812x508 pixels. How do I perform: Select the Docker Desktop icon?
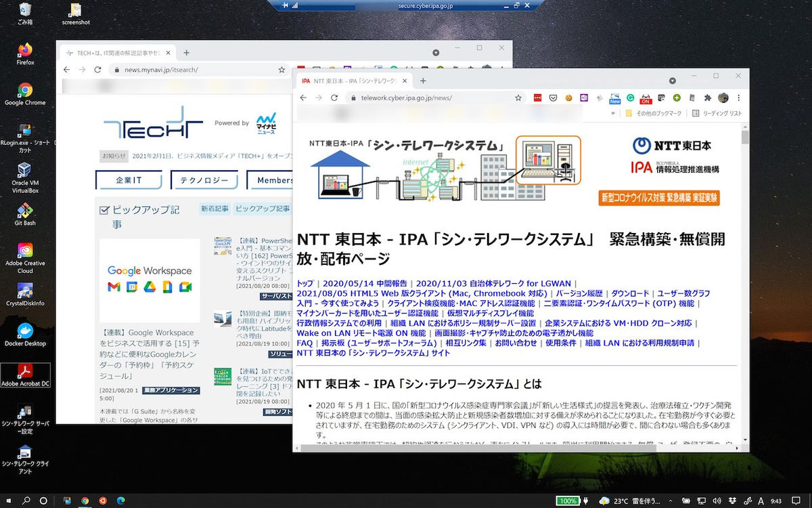(25, 335)
